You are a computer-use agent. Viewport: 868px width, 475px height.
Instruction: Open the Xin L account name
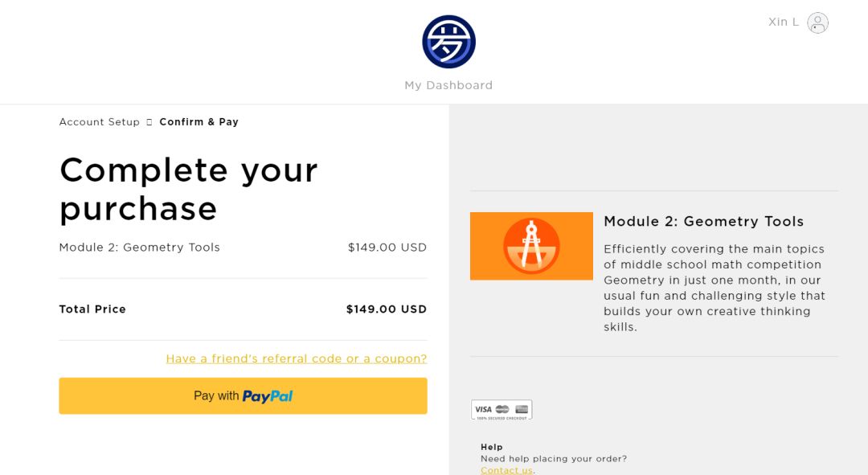783,22
